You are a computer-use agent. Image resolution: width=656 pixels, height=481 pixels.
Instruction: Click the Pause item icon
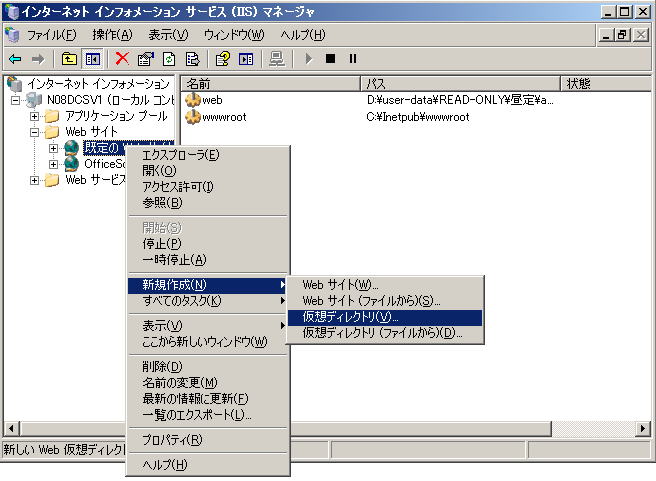[353, 59]
